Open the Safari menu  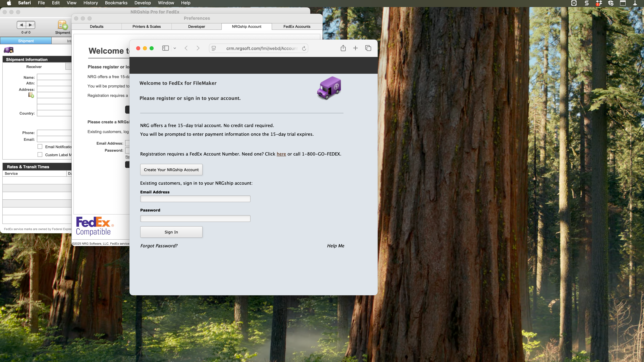tap(24, 3)
